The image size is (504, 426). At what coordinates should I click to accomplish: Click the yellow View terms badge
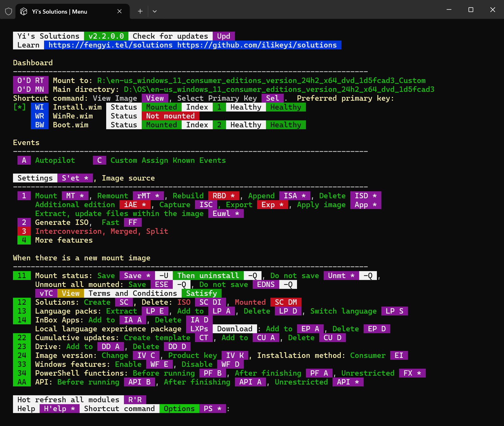71,293
